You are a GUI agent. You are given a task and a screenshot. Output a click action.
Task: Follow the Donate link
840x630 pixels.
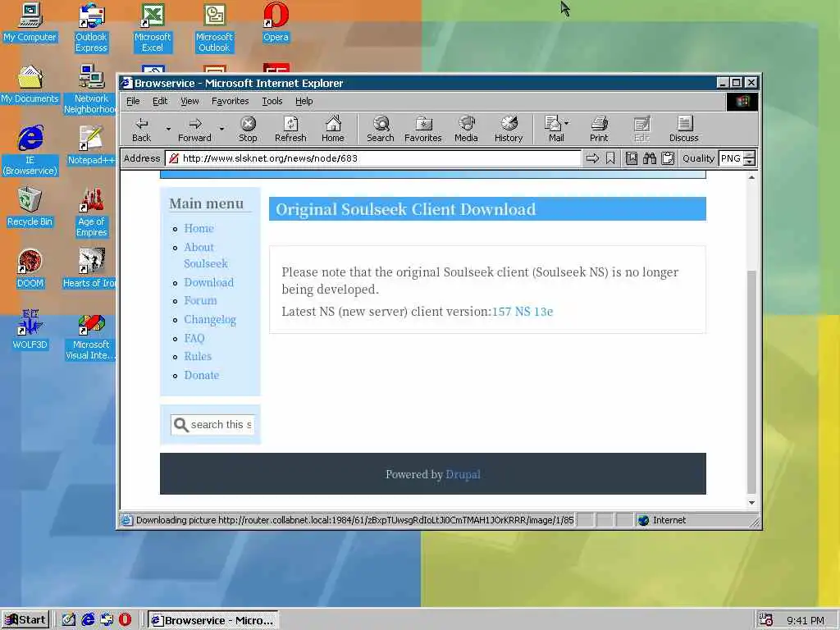coord(202,375)
